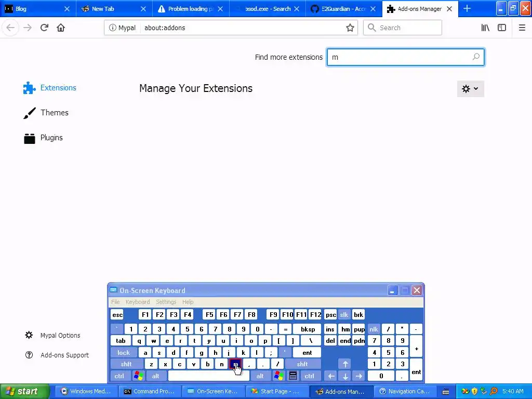Open Settings menu in On-Screen Keyboard
The width and height of the screenshot is (532, 399).
pos(166,302)
